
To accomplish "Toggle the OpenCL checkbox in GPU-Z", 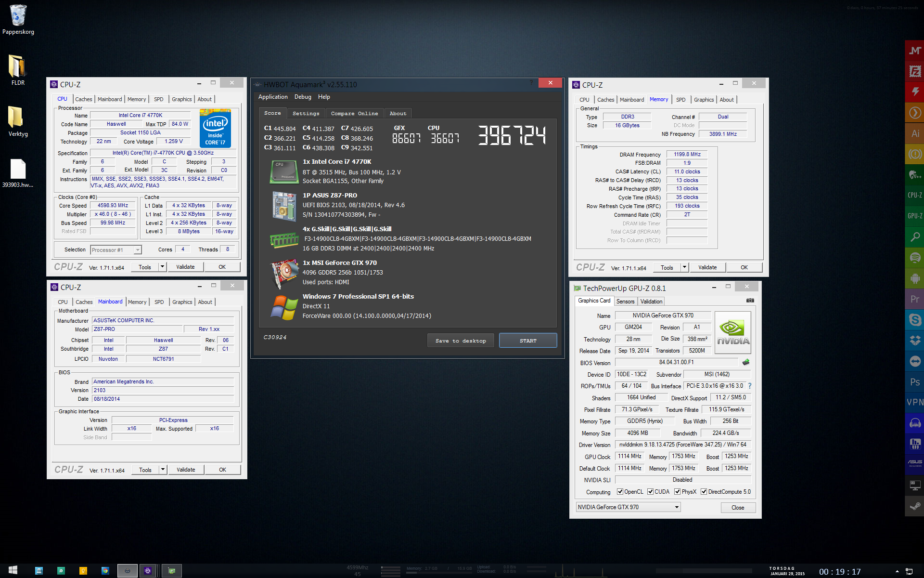I will click(x=620, y=492).
